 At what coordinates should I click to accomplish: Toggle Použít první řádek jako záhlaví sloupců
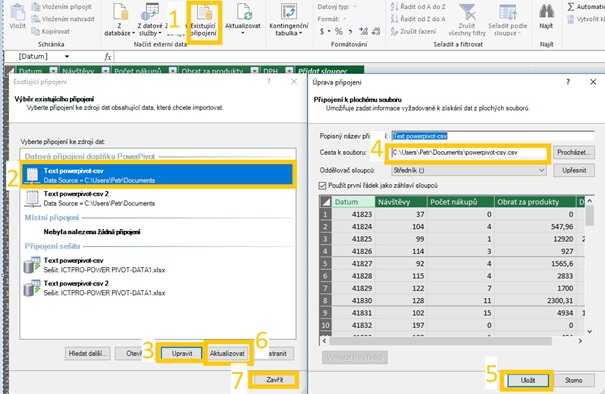click(x=323, y=186)
